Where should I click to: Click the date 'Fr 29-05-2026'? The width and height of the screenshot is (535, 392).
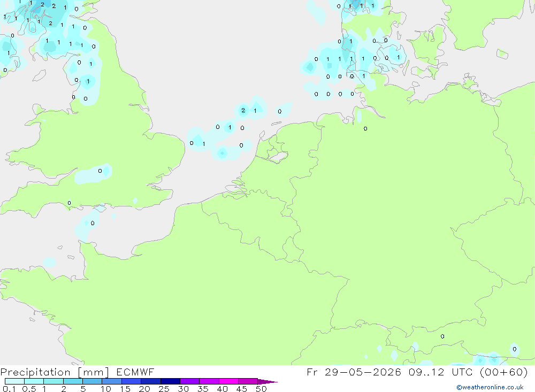pos(354,372)
